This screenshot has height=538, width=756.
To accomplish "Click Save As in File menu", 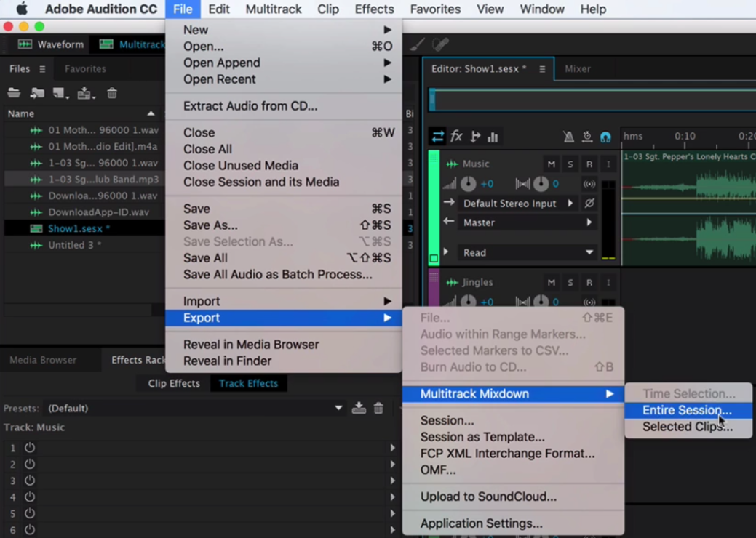I will [x=284, y=225].
